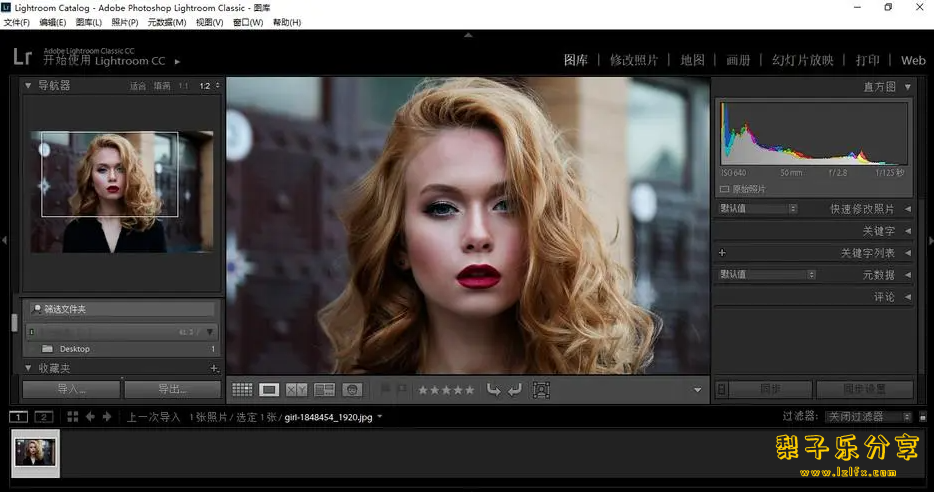Click the navigator preview image
This screenshot has height=492, width=934.
tap(122, 192)
